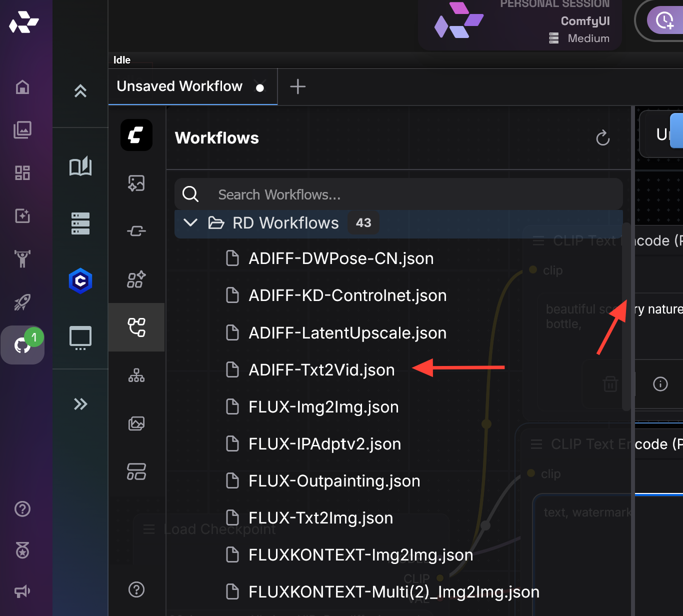The width and height of the screenshot is (683, 616).
Task: Add a new workflow tab
Action: [x=298, y=86]
